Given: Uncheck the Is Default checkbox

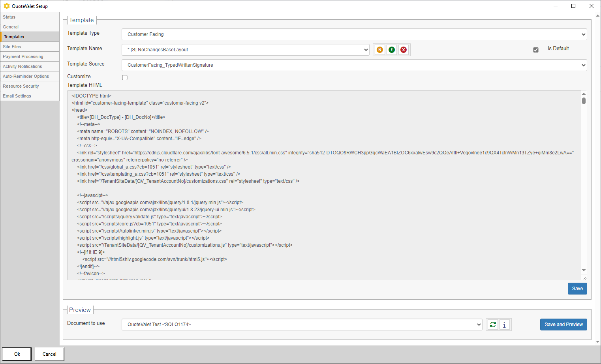Looking at the screenshot, I should pyautogui.click(x=535, y=50).
